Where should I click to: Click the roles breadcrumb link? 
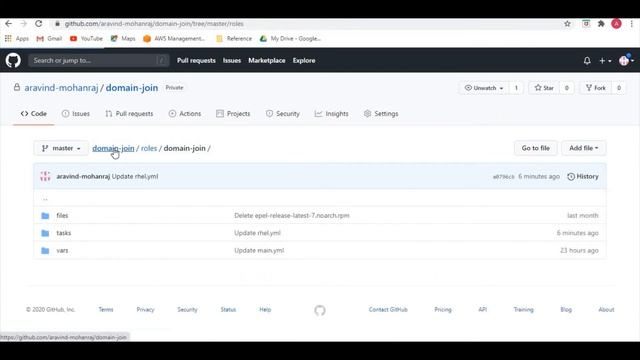tap(149, 148)
